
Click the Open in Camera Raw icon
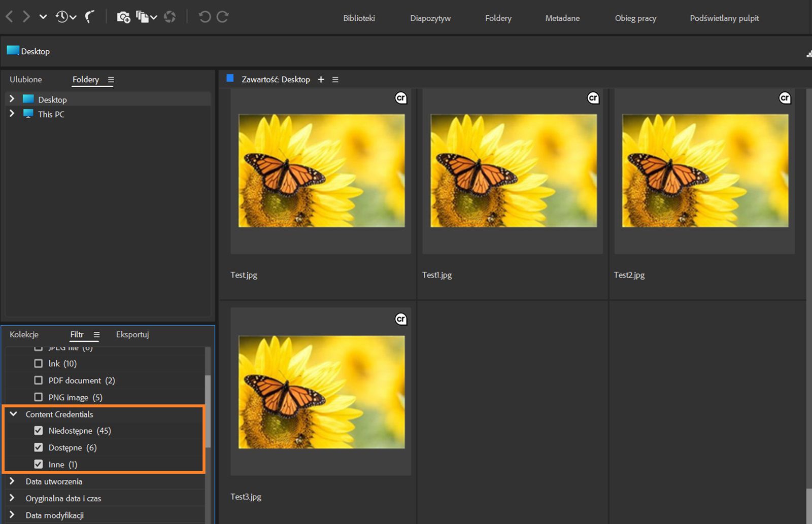point(170,17)
